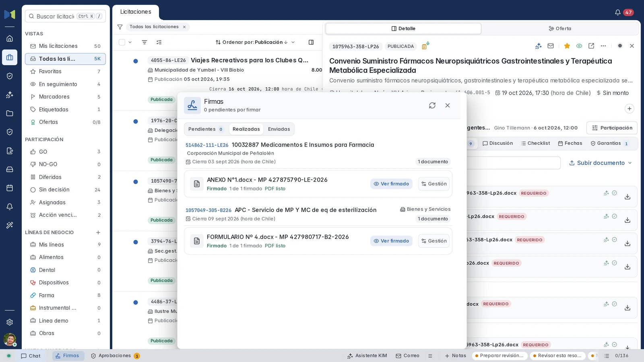Toggle the check circle on the 53-358-Lp26.docx row
644x362 pixels.
[615, 240]
